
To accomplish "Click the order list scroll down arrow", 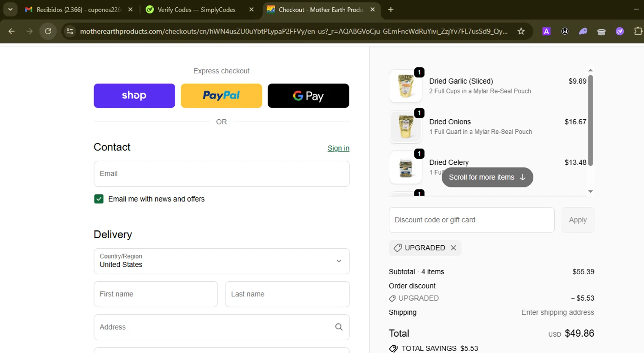I will (x=590, y=191).
